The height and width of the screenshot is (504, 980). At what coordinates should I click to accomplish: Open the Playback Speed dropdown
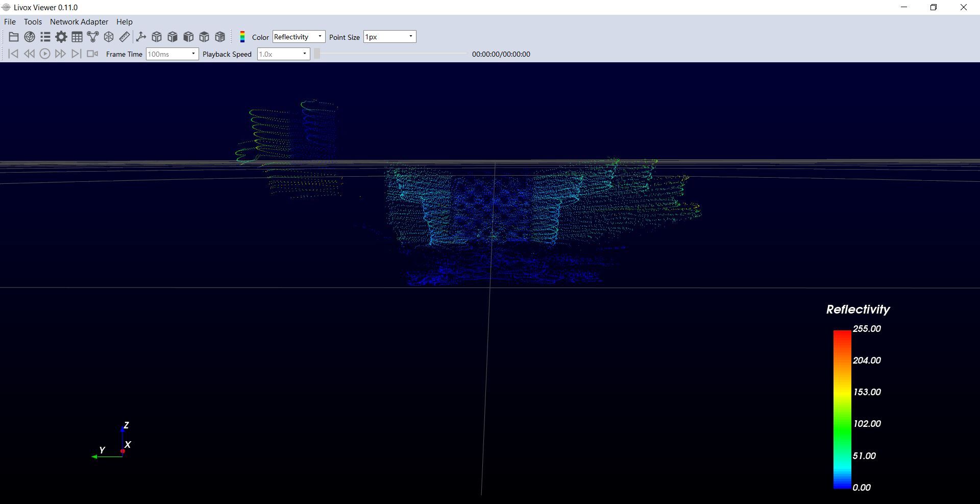283,54
